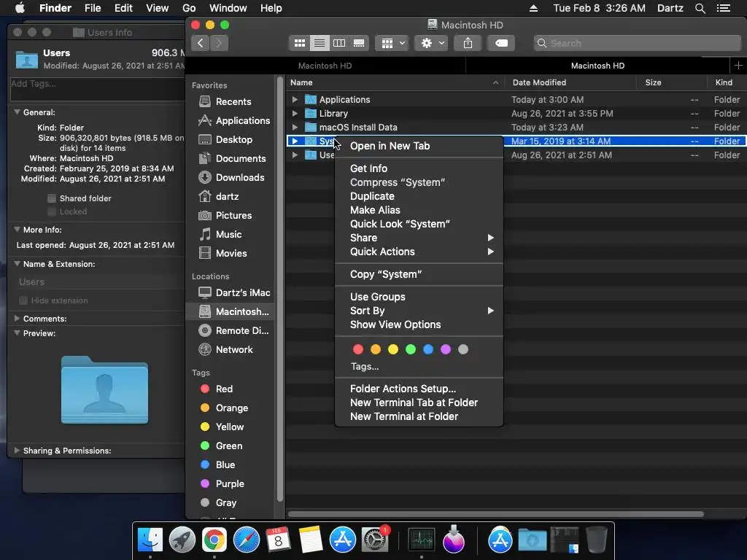Screen dimensions: 747x560
Task: Click the Add Tags field in Users Info
Action: click(97, 89)
